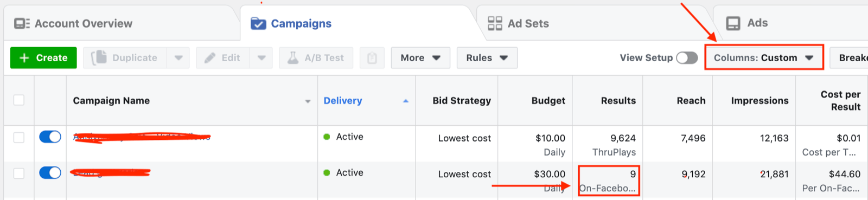Open the Campaign Name column sort arrow
The width and height of the screenshot is (868, 200).
308,101
